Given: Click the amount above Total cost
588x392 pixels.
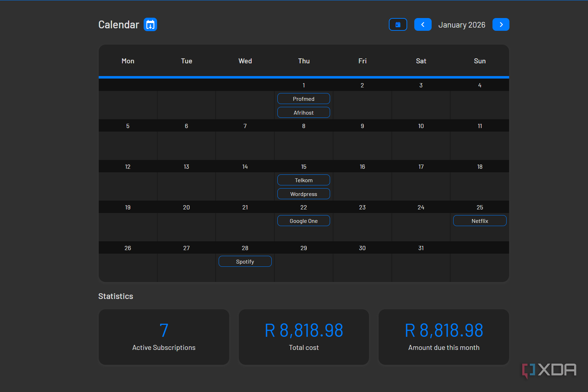Looking at the screenshot, I should pyautogui.click(x=304, y=330).
